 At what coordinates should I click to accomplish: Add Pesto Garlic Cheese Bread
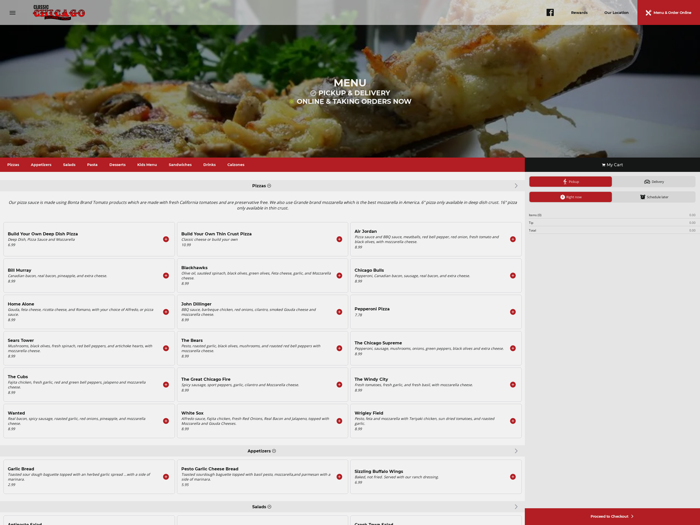(x=339, y=477)
